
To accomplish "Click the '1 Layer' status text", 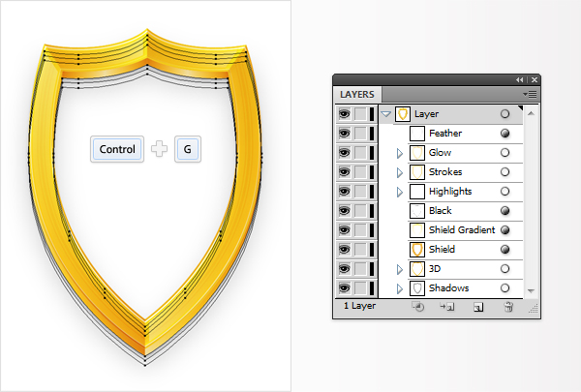I will tap(359, 306).
